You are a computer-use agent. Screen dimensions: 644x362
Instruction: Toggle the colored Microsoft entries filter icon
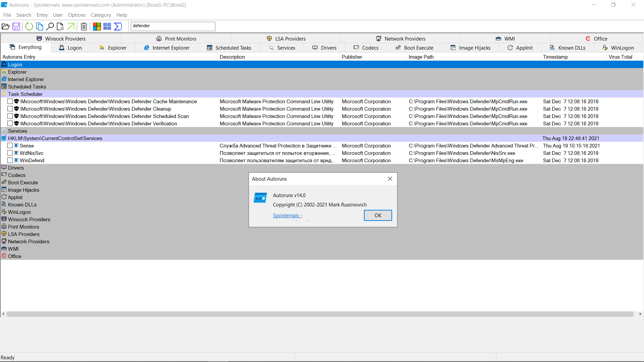pos(97,26)
